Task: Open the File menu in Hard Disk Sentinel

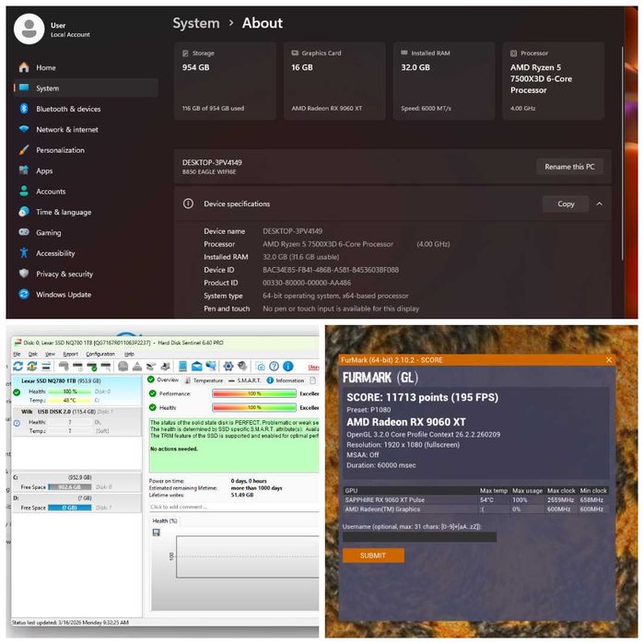Action: pyautogui.click(x=17, y=354)
